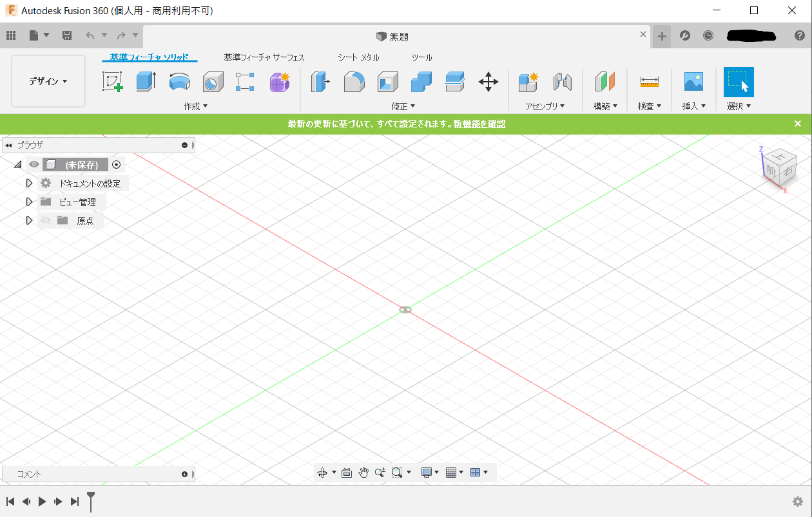Close the 無題 document tab
Image resolution: width=812 pixels, height=517 pixels.
click(x=643, y=35)
